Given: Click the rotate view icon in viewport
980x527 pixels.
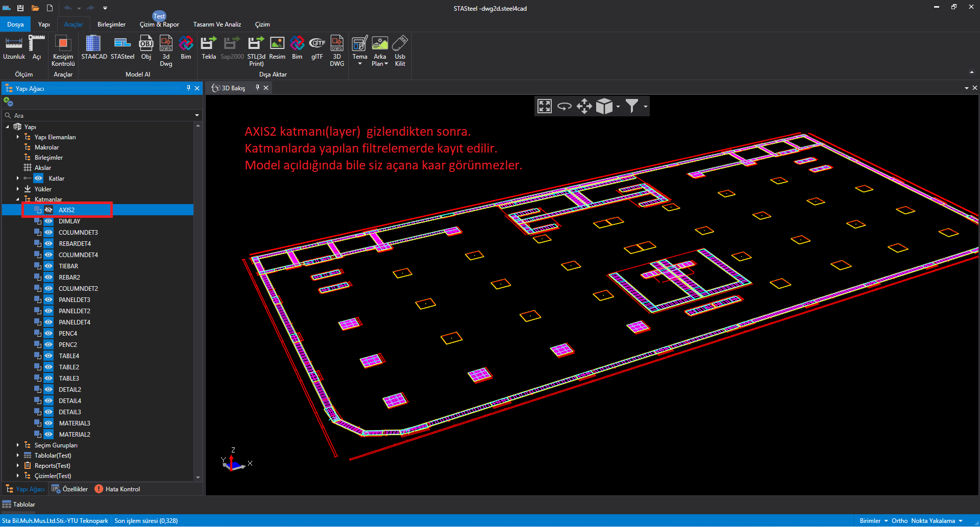Looking at the screenshot, I should [564, 106].
